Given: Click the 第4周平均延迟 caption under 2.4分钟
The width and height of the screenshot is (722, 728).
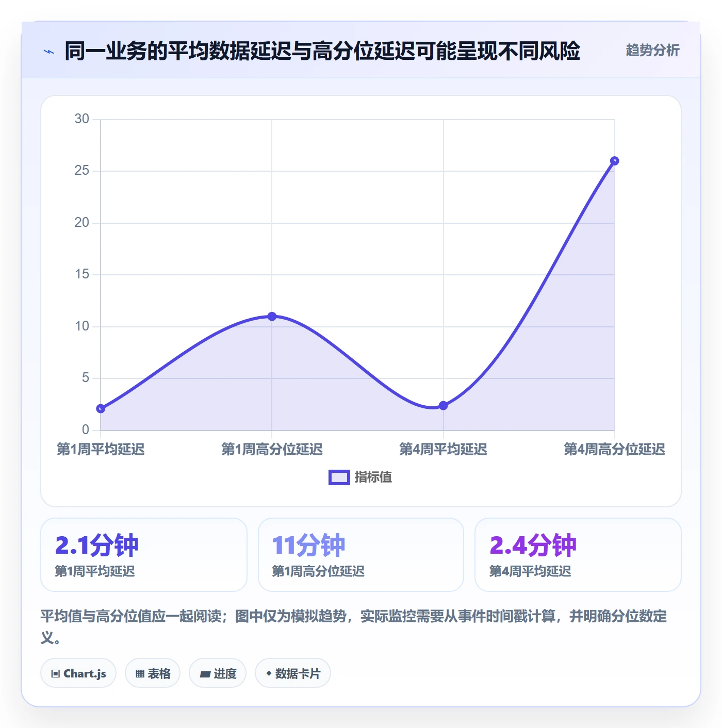Looking at the screenshot, I should click(x=530, y=571).
